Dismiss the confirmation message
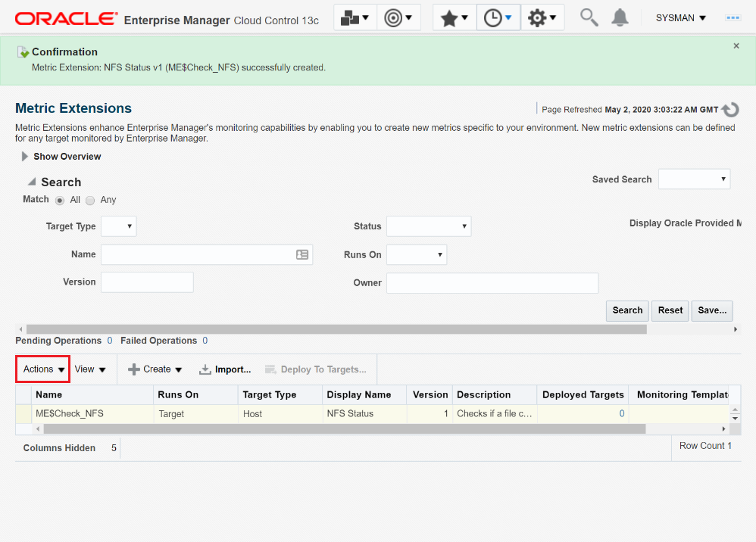This screenshot has width=756, height=542. coord(736,46)
